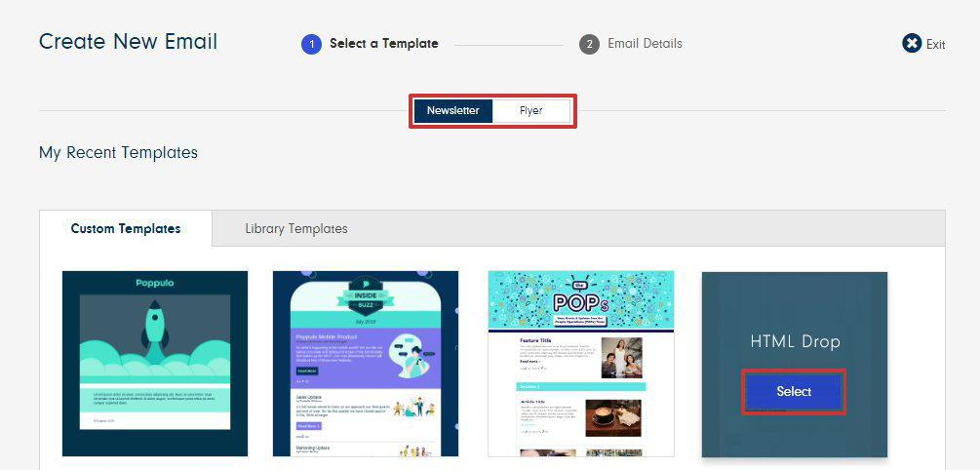Viewport: 980px width, 470px height.
Task: Click the coffee cup photo in POPs template
Action: point(613,418)
